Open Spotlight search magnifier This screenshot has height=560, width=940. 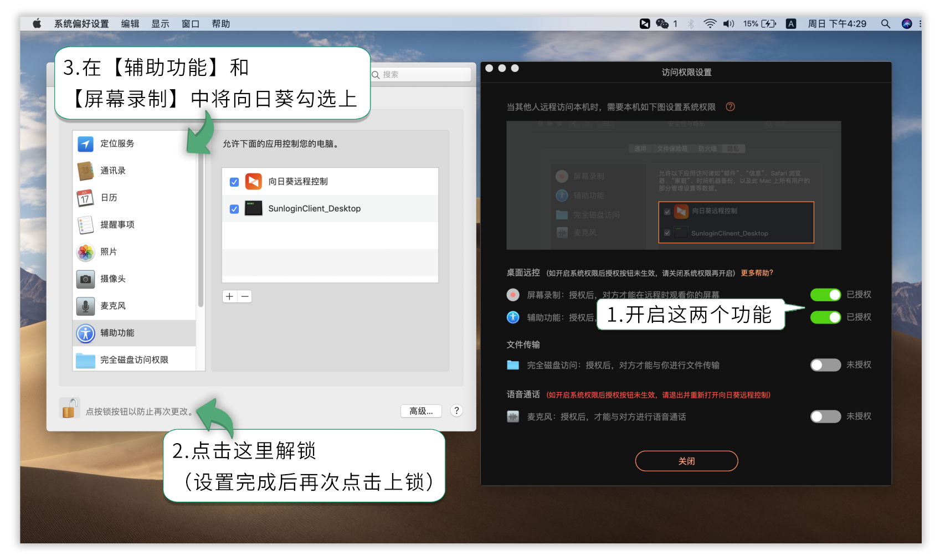885,23
